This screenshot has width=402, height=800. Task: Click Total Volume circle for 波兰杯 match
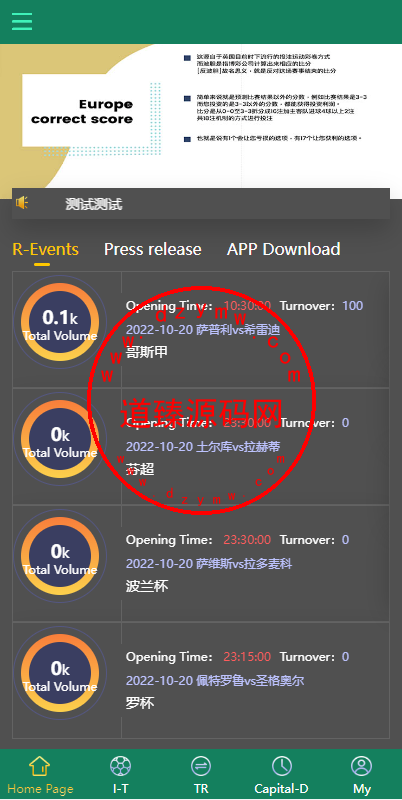(60, 556)
